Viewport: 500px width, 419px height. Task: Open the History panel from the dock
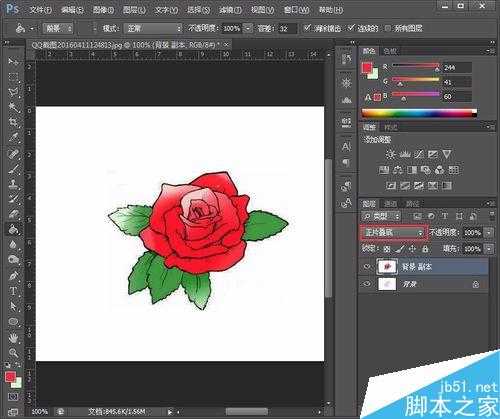point(346,59)
